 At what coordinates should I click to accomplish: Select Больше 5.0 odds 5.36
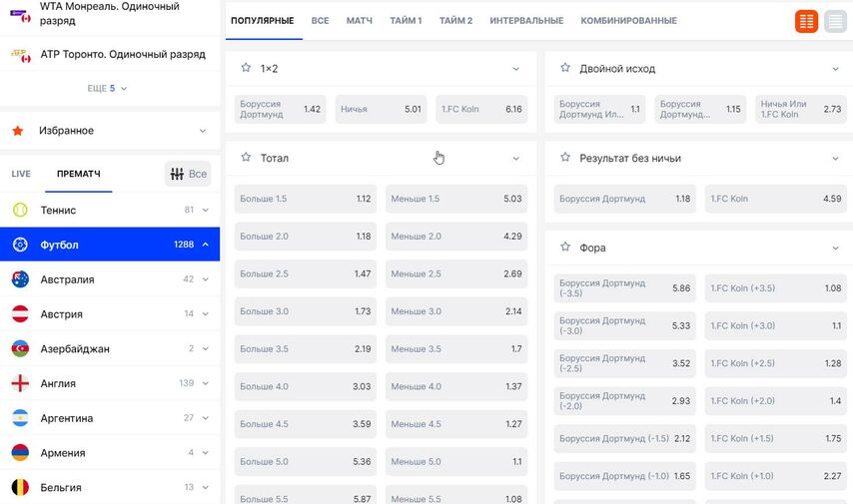click(306, 462)
